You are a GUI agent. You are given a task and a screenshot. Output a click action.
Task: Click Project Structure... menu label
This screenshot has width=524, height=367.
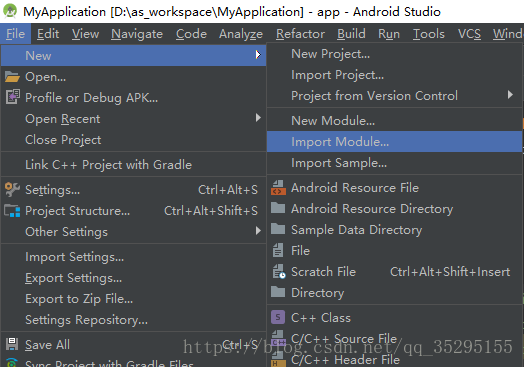click(x=78, y=211)
